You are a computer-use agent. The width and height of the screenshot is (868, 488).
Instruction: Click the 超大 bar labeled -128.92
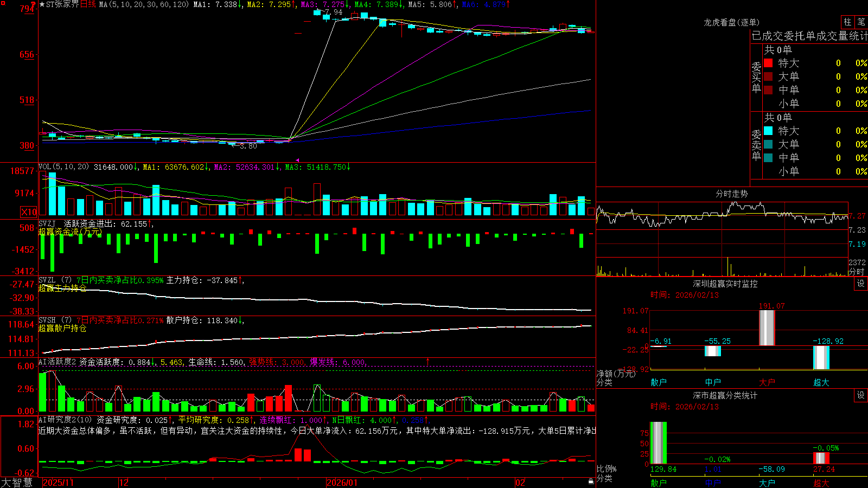pyautogui.click(x=821, y=357)
